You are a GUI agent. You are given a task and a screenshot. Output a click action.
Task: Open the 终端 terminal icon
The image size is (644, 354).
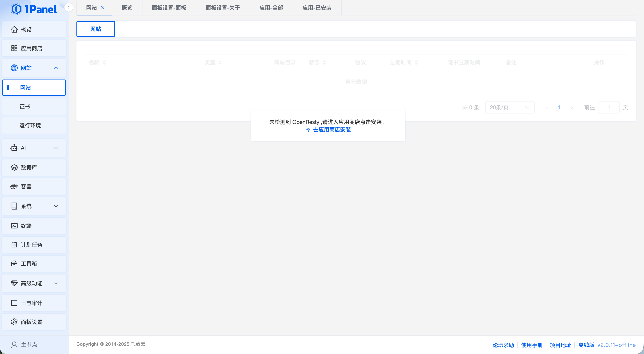pyautogui.click(x=14, y=226)
